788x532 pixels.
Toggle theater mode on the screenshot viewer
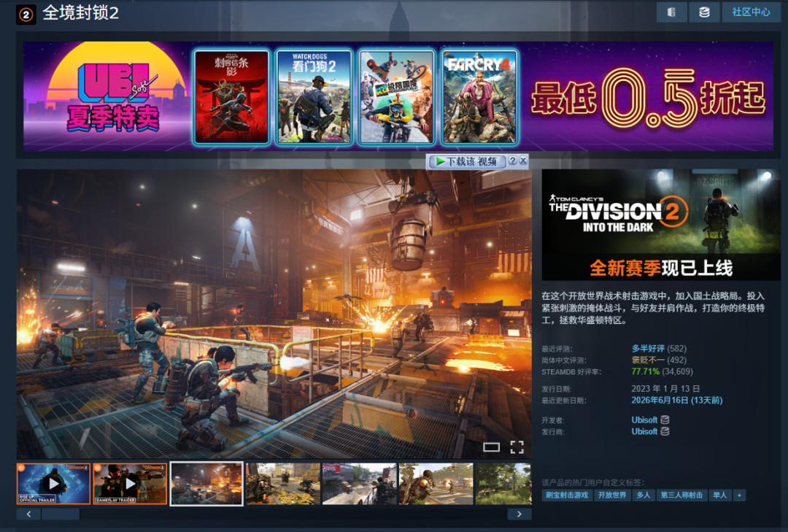pyautogui.click(x=491, y=447)
